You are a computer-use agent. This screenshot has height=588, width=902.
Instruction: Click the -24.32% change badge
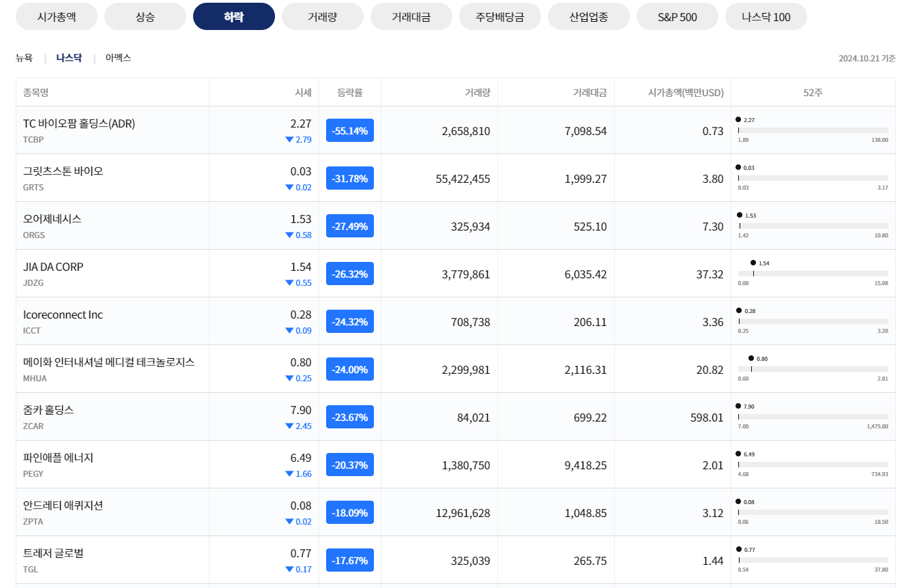[350, 321]
